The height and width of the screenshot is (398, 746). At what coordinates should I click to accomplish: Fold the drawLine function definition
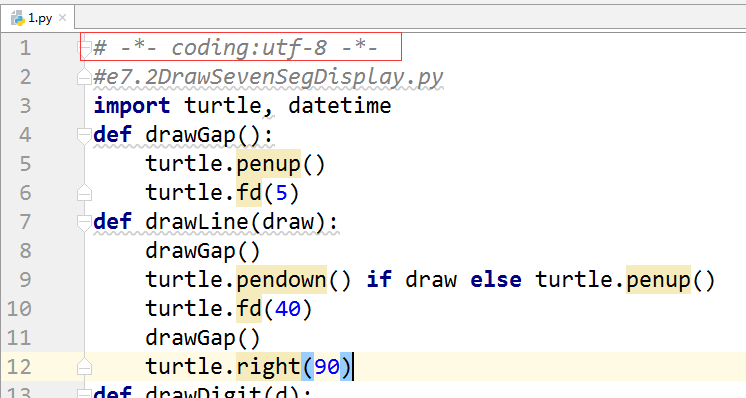[84, 222]
